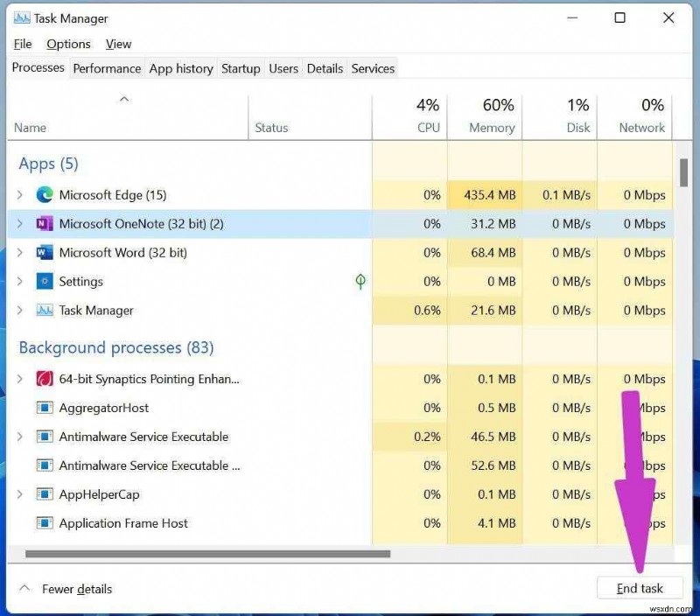Select the Antimalware Service Executable icon
Viewport: 700px width, 616px height.
click(44, 437)
